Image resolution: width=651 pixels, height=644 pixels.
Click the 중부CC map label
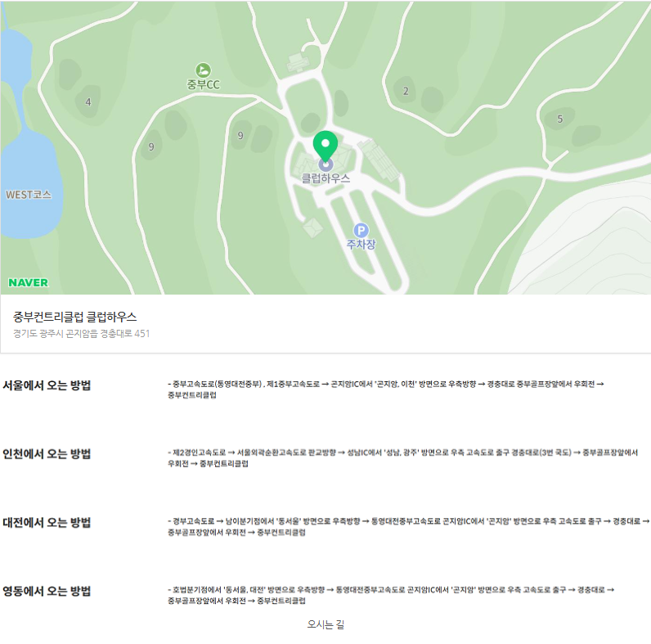click(203, 85)
